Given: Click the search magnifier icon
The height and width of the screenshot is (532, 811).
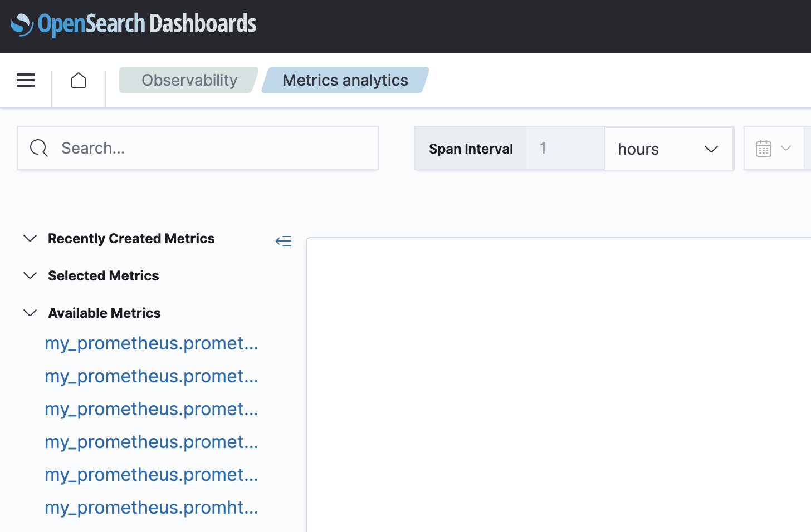Looking at the screenshot, I should click(x=38, y=148).
